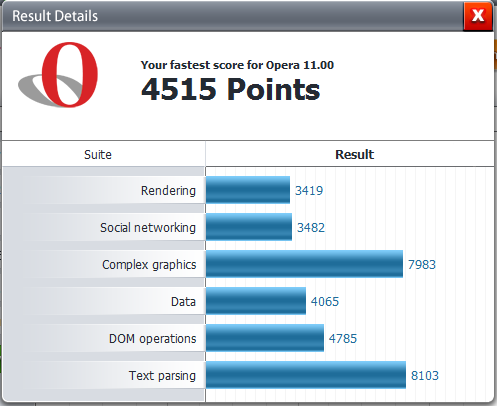
Task: Select the Social networking suite label
Action: point(148,227)
